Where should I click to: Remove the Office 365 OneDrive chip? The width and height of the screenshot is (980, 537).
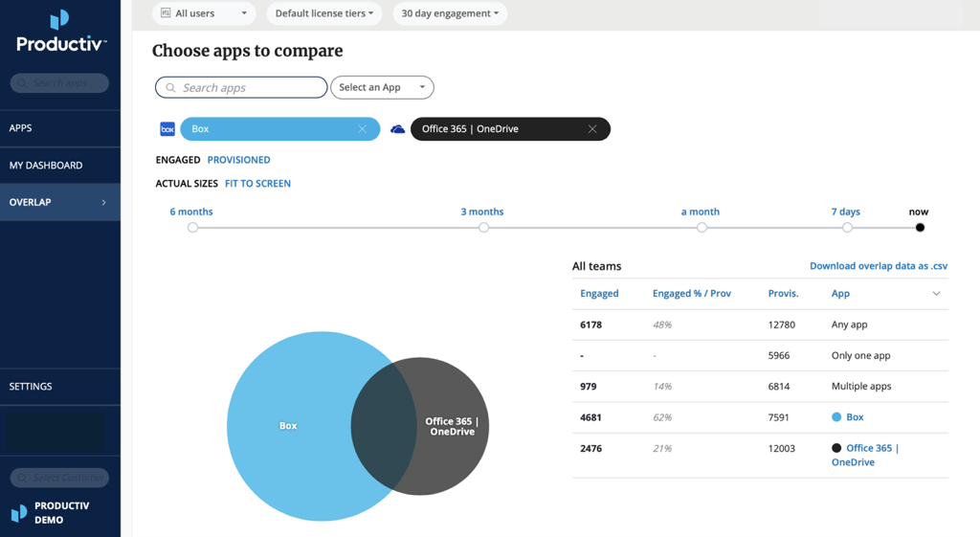(x=592, y=129)
